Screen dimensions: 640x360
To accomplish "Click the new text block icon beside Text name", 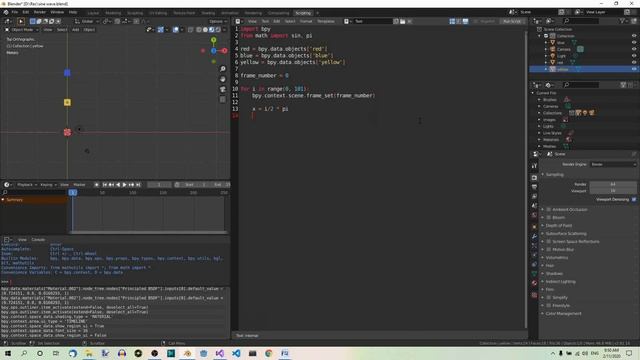I will point(396,21).
